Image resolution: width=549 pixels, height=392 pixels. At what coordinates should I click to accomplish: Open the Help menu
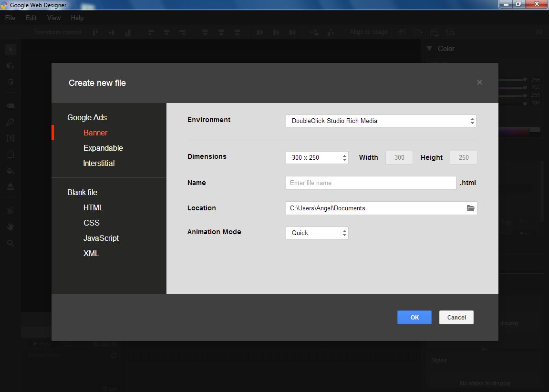(x=77, y=18)
